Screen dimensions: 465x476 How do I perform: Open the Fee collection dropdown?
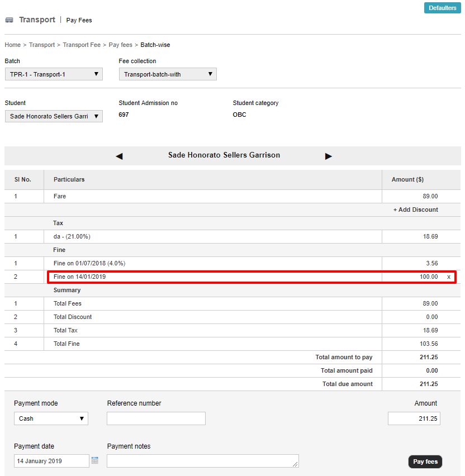coord(168,74)
